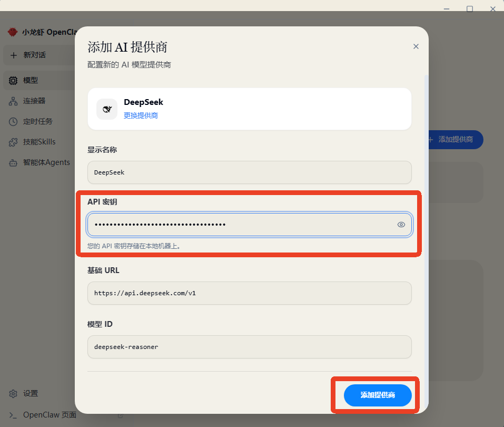Click the puzzle icon for 技能Skills
This screenshot has height=427, width=504.
point(13,142)
